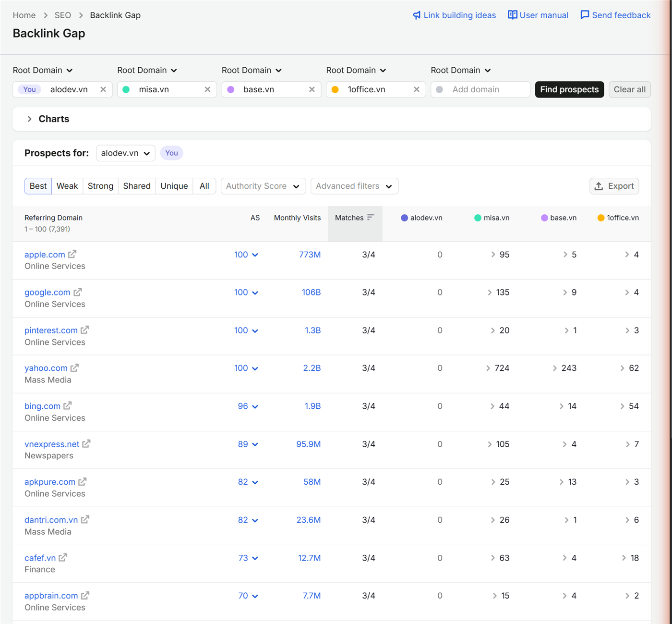Screen dimensions: 672x624
Task: Expand 1office.vn backlinks arrow in bing.com row
Action: click(x=623, y=406)
